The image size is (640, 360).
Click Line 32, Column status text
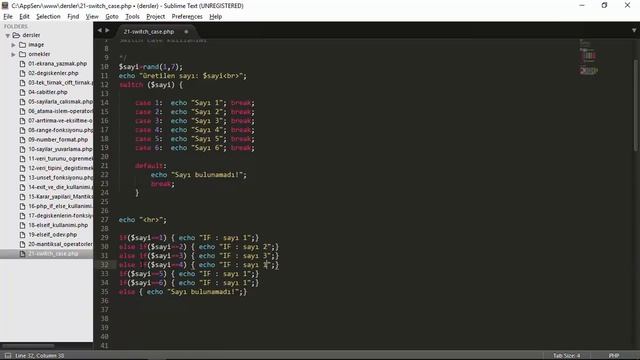[40, 356]
